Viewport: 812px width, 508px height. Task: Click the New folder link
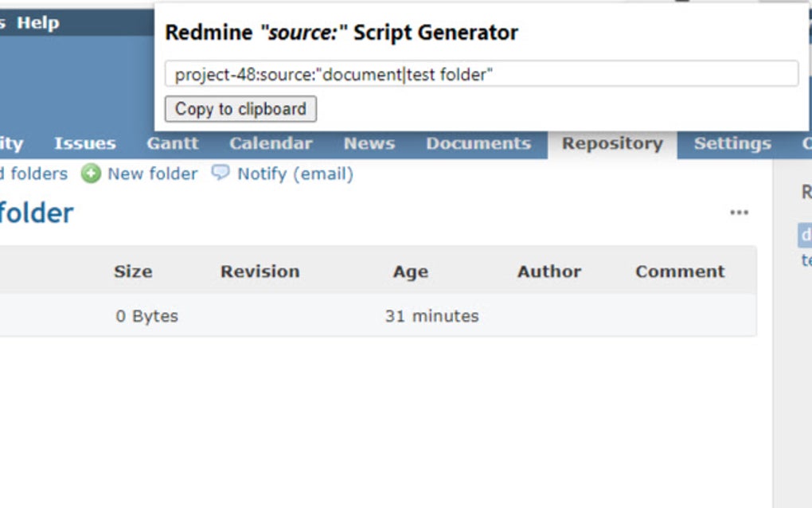(x=151, y=174)
